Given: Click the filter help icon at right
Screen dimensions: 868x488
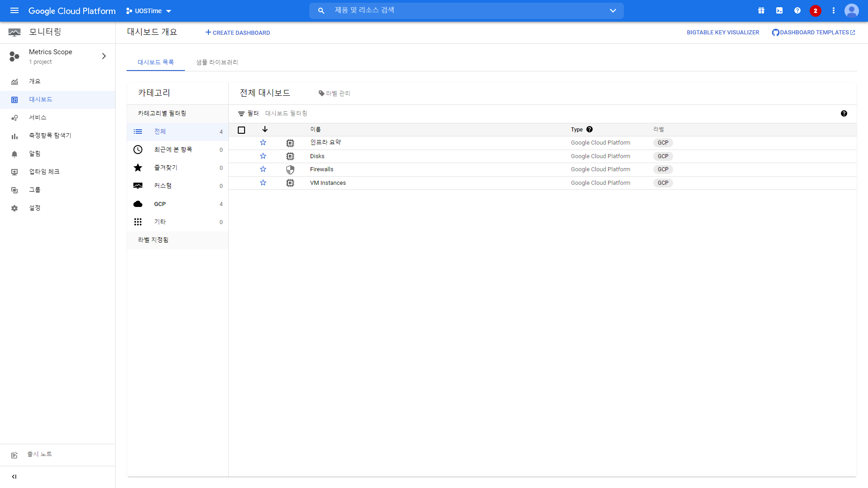Looking at the screenshot, I should point(844,114).
